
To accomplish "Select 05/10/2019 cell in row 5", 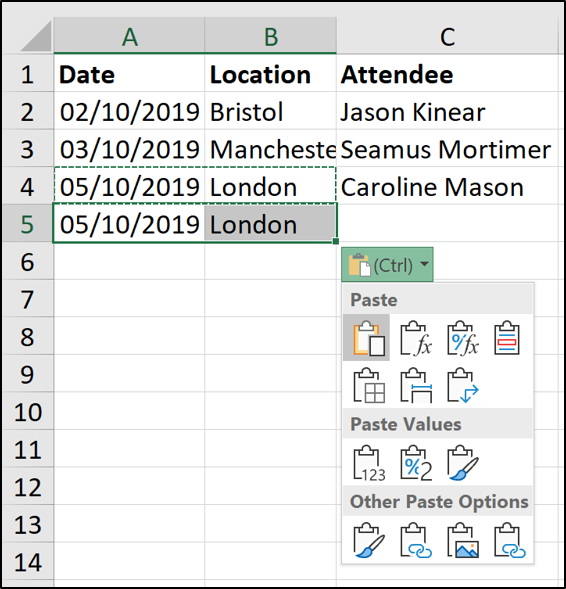I will [129, 224].
